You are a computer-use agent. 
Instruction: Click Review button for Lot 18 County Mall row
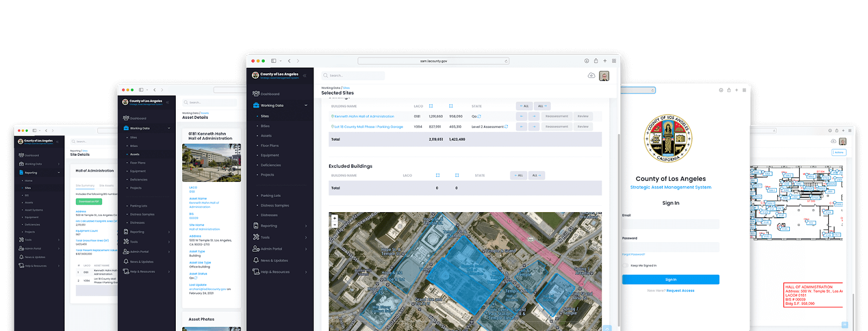pos(583,126)
